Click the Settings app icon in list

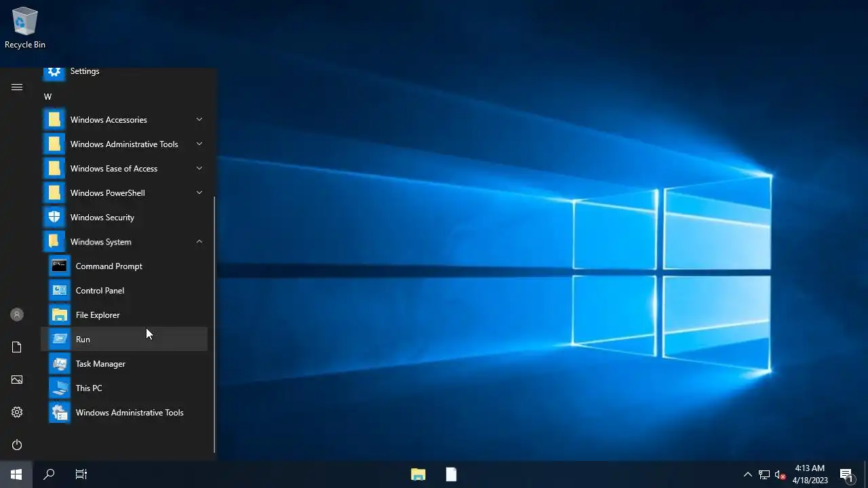(x=54, y=72)
